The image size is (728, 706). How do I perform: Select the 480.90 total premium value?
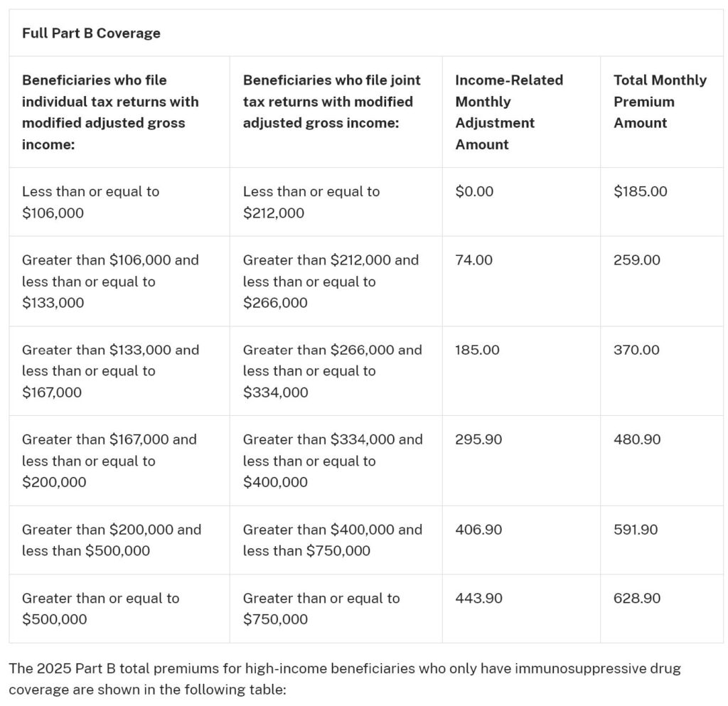tap(636, 439)
